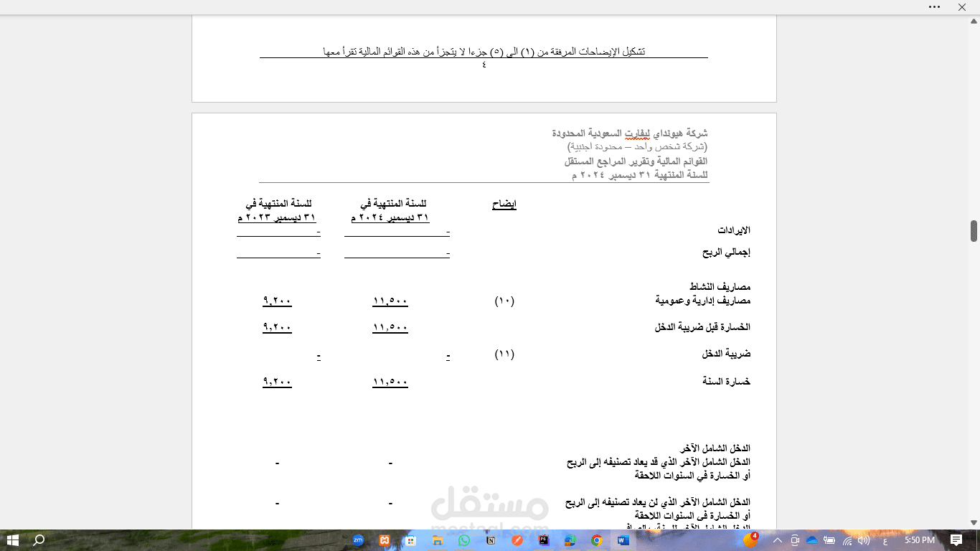Open Notion from the taskbar

tap(491, 540)
